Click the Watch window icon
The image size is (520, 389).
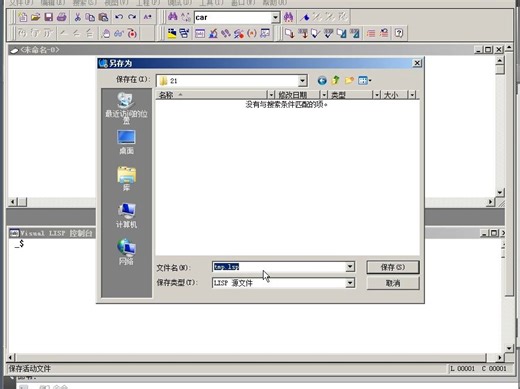click(265, 33)
